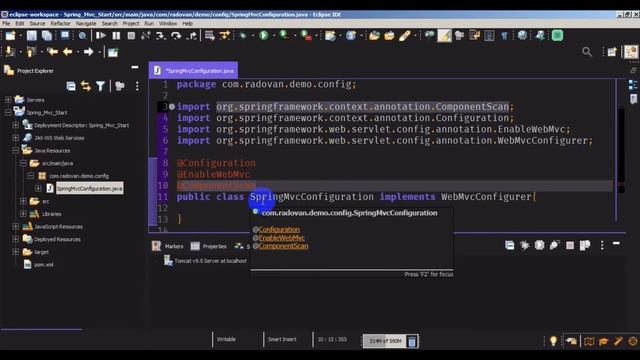Click the Resume debug icon
Image resolution: width=640 pixels, height=360 pixels.
point(100,36)
